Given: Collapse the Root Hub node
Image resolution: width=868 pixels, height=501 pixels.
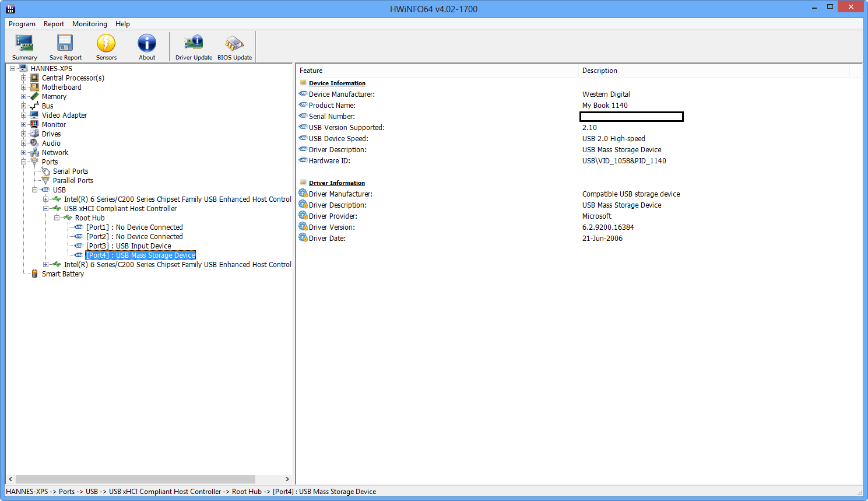Looking at the screenshot, I should pos(57,218).
